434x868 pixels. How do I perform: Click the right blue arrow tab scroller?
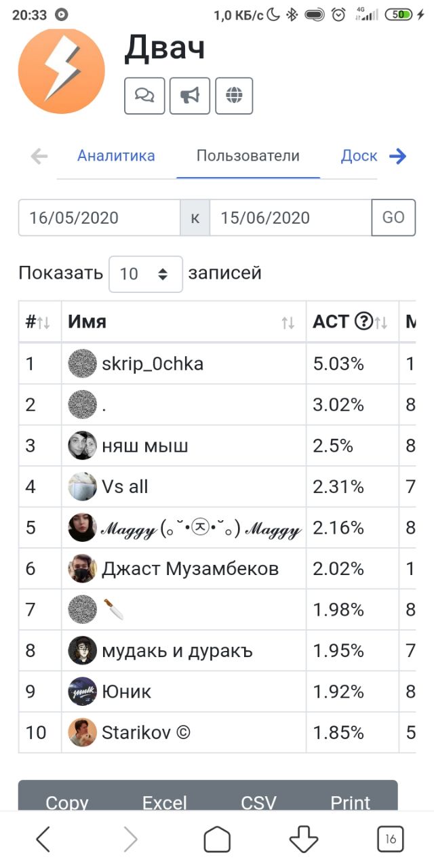[x=397, y=157]
